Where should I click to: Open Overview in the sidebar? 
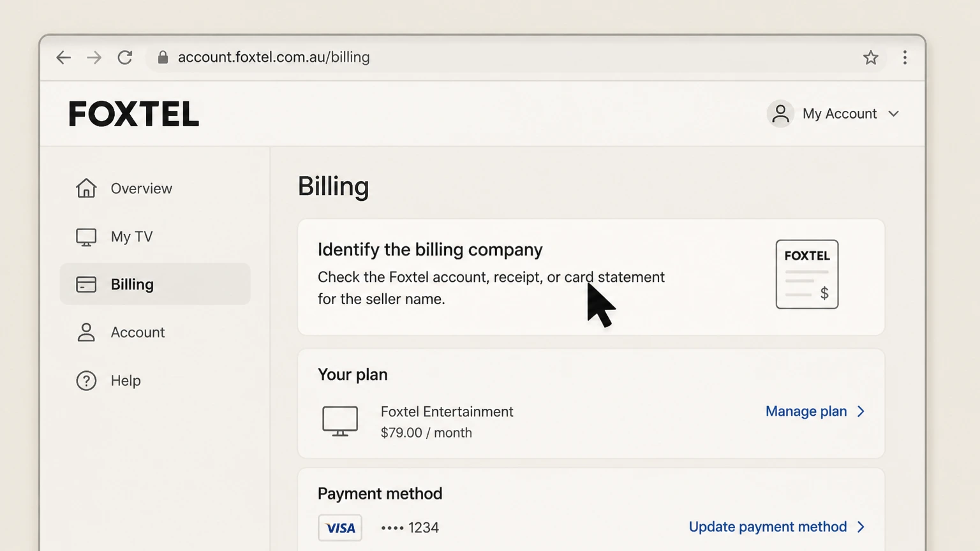156,188
